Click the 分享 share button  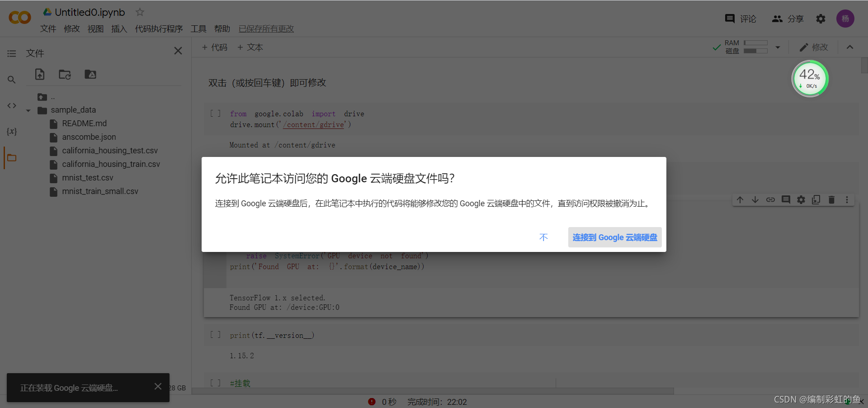788,19
